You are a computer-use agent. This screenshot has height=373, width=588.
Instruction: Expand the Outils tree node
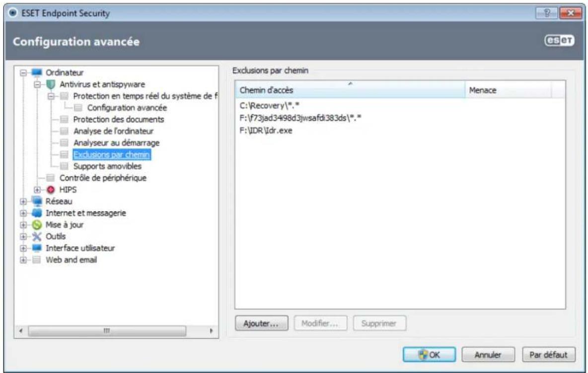tap(23, 236)
